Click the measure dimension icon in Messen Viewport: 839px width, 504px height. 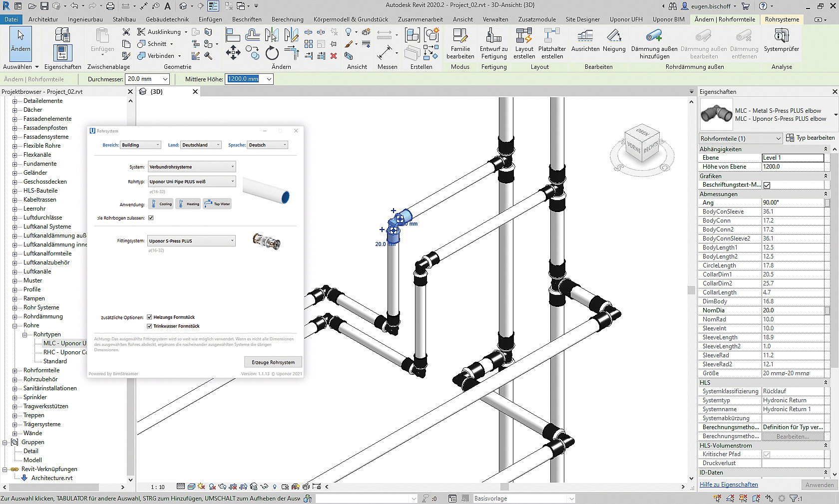tap(385, 52)
